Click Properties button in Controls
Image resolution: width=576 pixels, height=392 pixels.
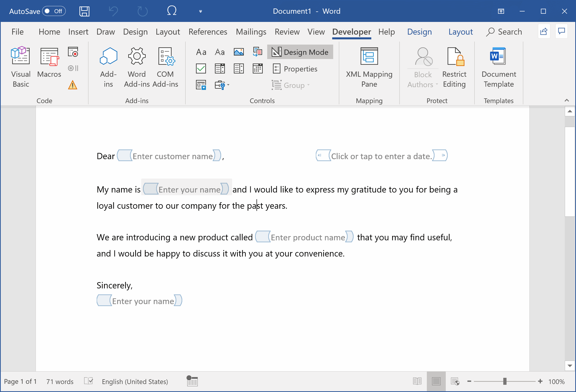pos(295,69)
